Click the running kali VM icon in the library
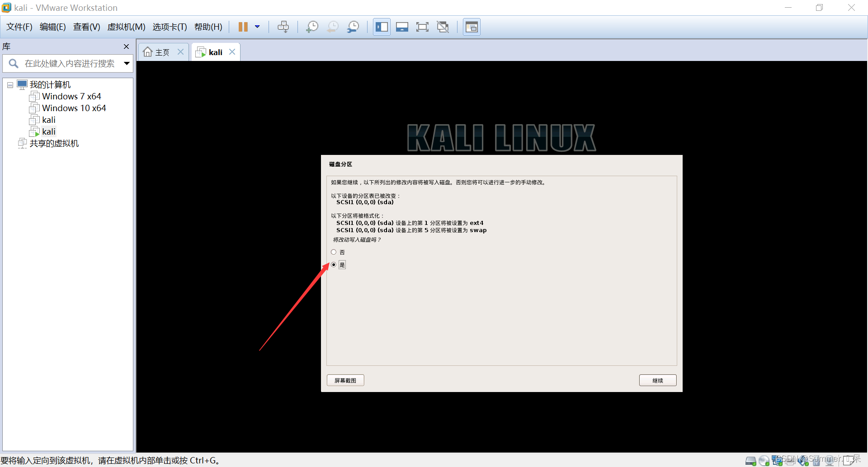 tap(34, 132)
